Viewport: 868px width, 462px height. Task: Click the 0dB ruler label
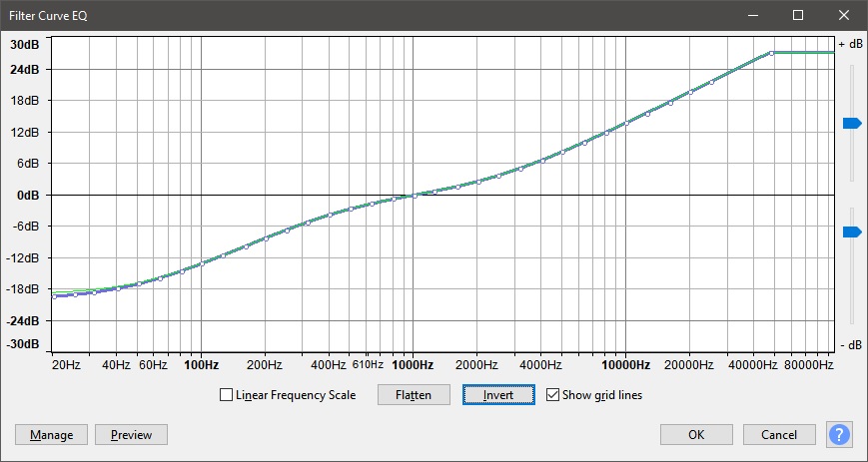[x=27, y=196]
